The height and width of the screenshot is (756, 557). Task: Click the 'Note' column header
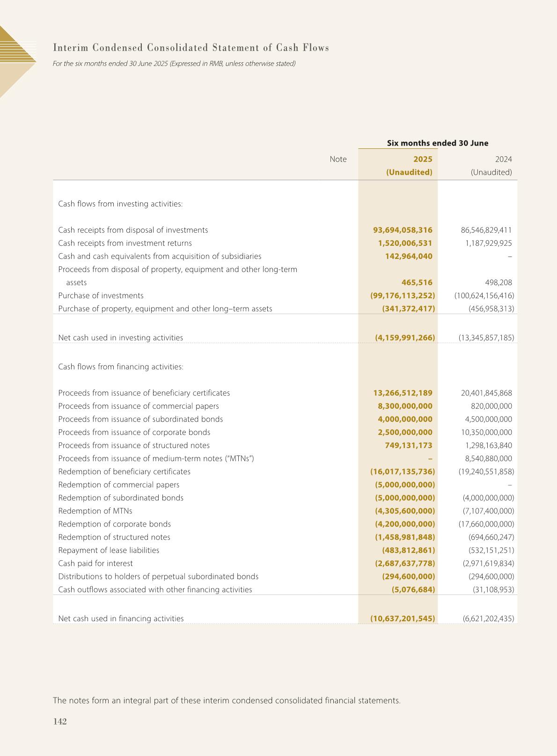pos(338,159)
